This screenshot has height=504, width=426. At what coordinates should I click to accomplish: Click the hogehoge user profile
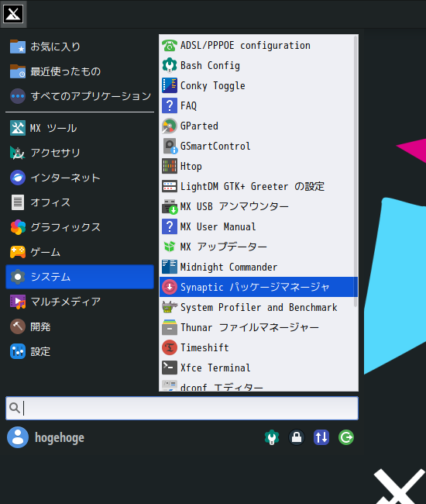coord(46,437)
